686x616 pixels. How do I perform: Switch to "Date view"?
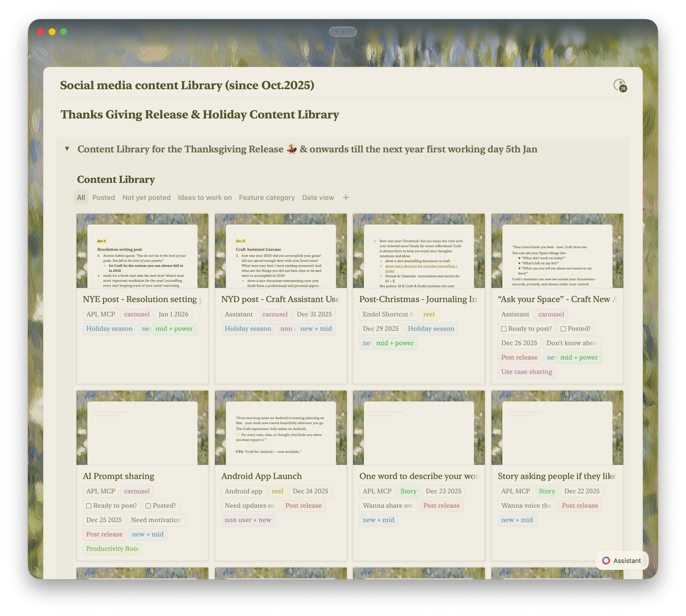pos(318,197)
